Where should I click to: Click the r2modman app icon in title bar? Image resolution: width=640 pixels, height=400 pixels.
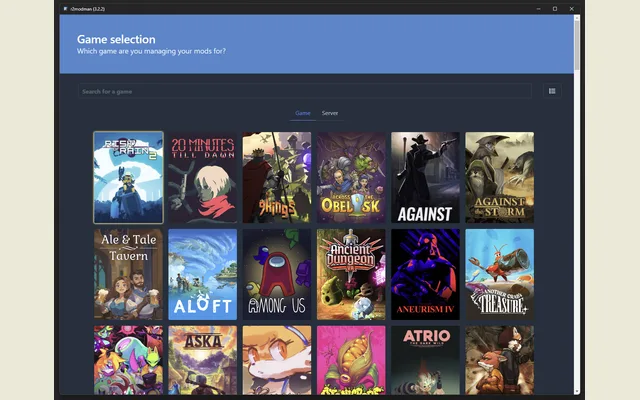(66, 9)
